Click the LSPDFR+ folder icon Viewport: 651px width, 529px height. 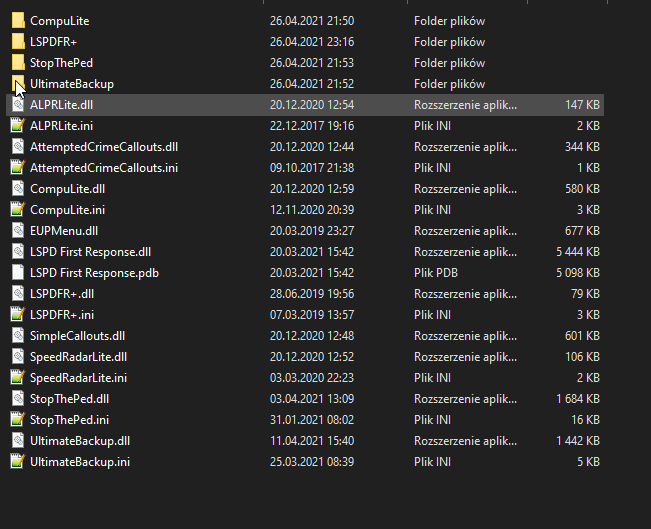[x=17, y=41]
